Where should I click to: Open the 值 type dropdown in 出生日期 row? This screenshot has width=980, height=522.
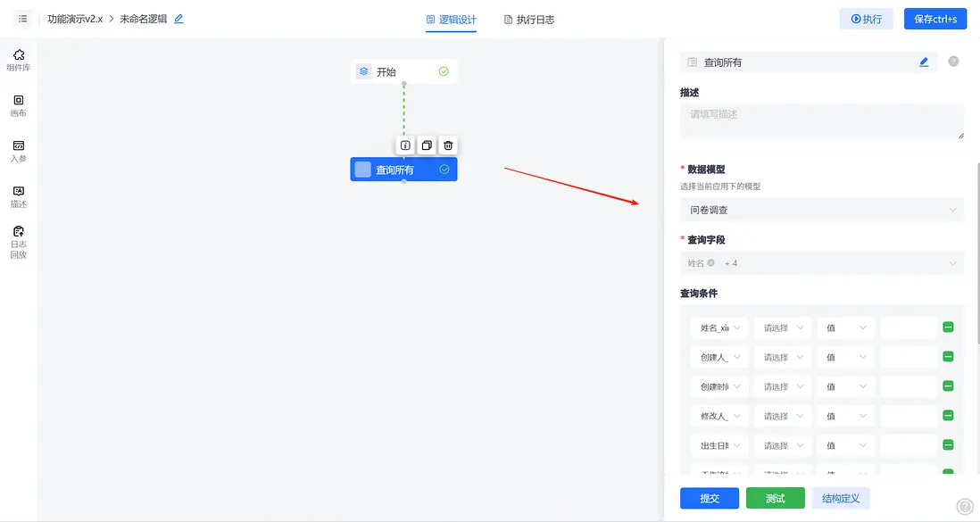(x=845, y=445)
